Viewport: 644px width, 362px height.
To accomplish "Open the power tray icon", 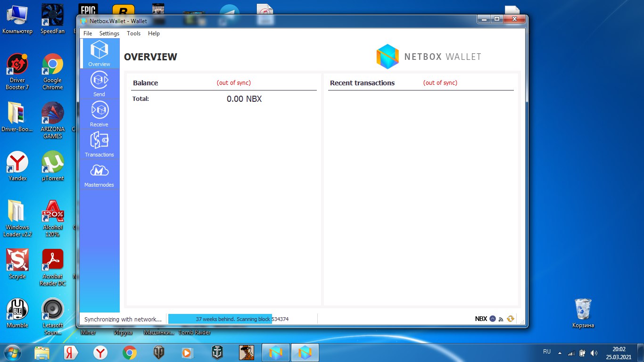I will tap(583, 353).
